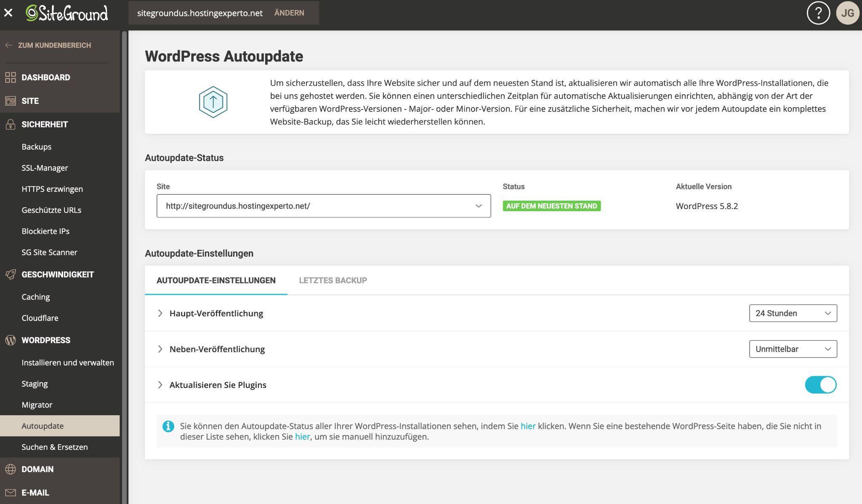
Task: Click the 'WordPress 5.8.2' version text
Action: pos(707,206)
